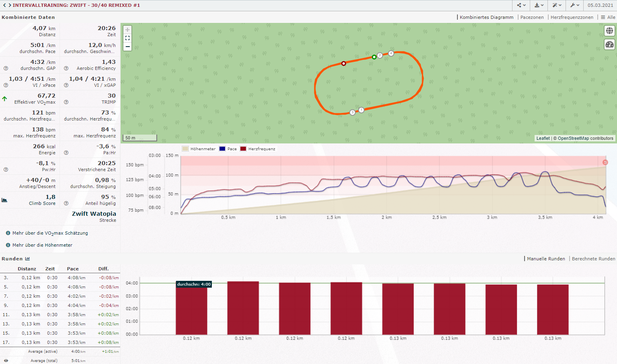Expand the download/export dropdown

tap(539, 5)
